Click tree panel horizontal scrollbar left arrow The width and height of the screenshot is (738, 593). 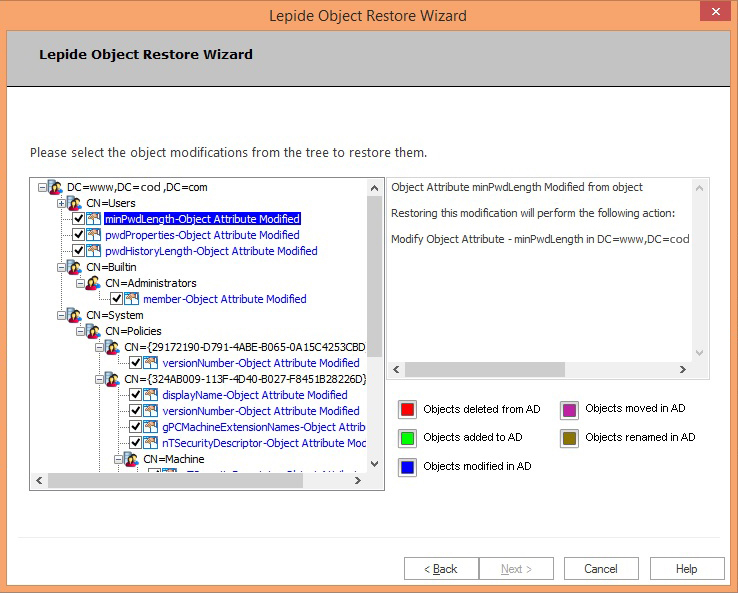[x=39, y=481]
